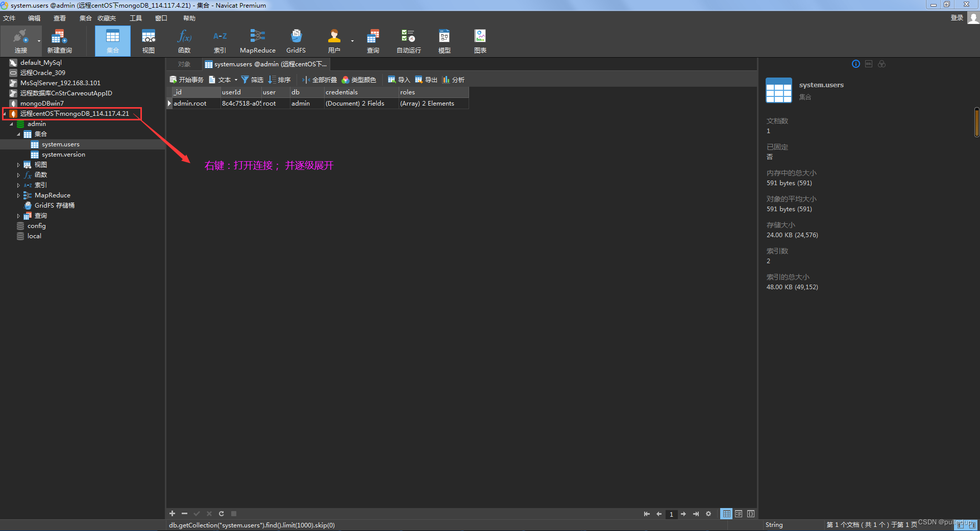This screenshot has height=531, width=980.
Task: Select the config database
Action: [36, 226]
